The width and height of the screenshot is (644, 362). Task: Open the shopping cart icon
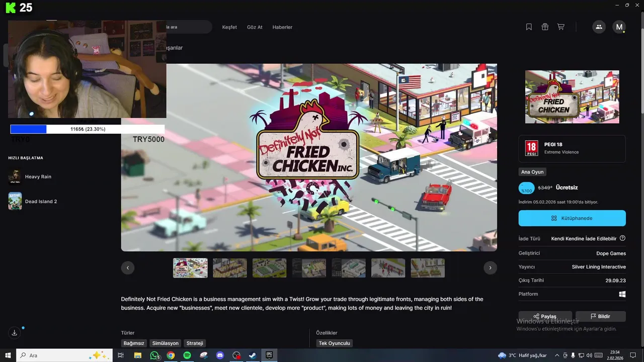(x=560, y=27)
